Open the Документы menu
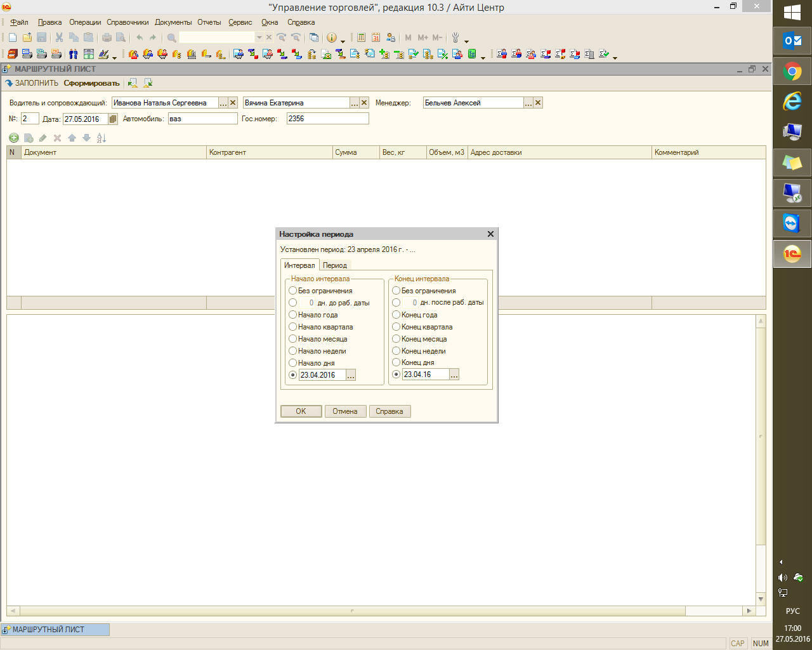The image size is (812, 650). (173, 22)
